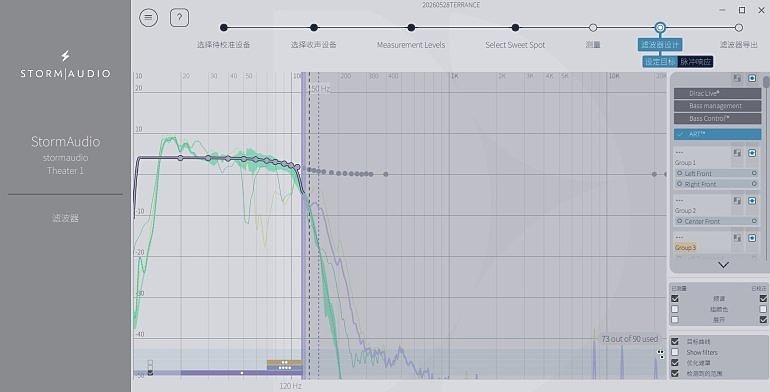Enable the Show filters checkbox
This screenshot has height=392, width=770.
tap(675, 352)
